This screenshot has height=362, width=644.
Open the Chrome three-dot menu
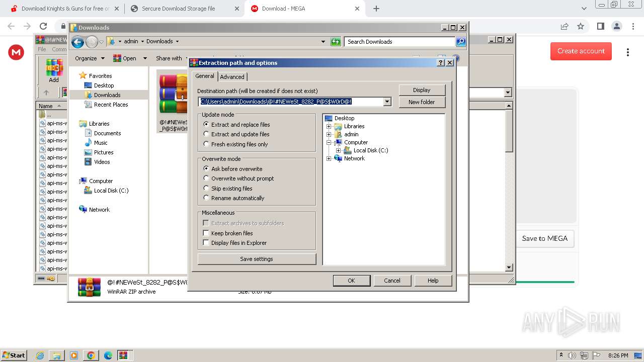[632, 26]
